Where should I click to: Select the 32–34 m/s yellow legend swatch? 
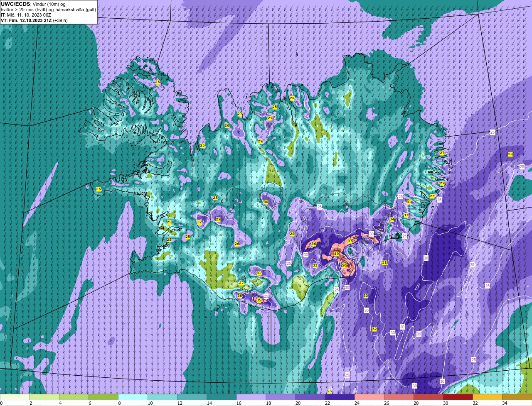tap(487, 397)
